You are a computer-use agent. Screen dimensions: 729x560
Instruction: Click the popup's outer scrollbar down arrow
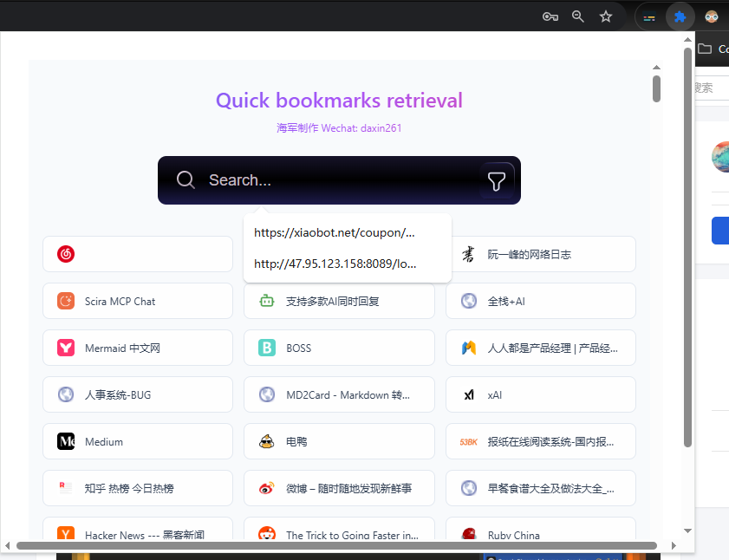click(687, 531)
